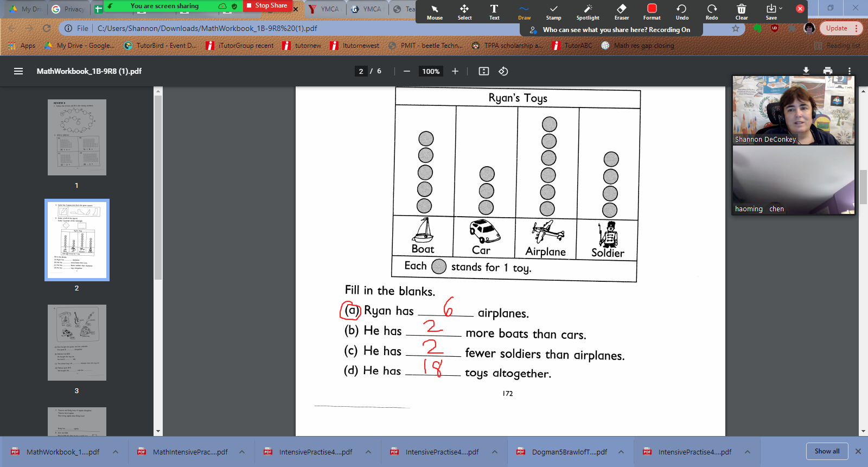Viewport: 868px width, 467px height.
Task: Save the annotated screen
Action: click(x=771, y=12)
